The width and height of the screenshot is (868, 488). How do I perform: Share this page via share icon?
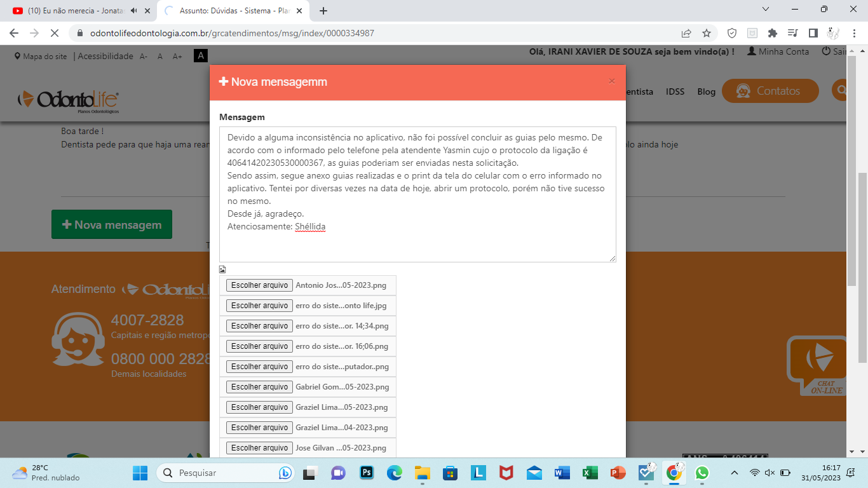[x=686, y=33]
